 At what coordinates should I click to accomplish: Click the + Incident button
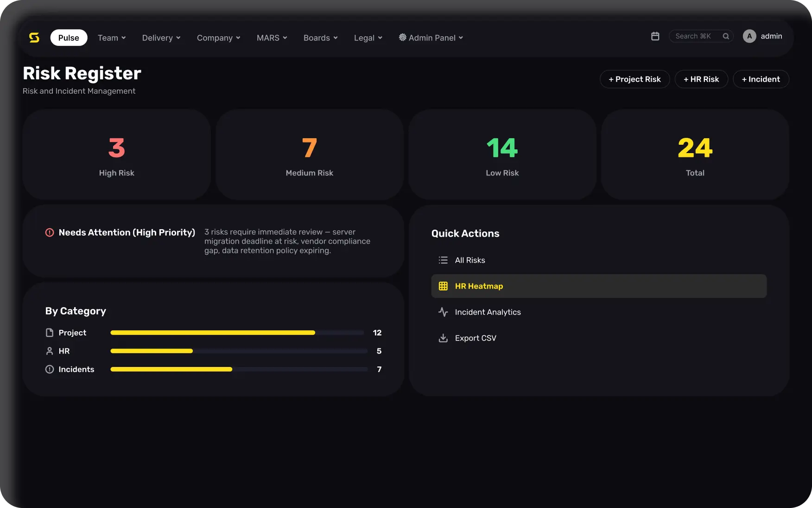(x=761, y=79)
